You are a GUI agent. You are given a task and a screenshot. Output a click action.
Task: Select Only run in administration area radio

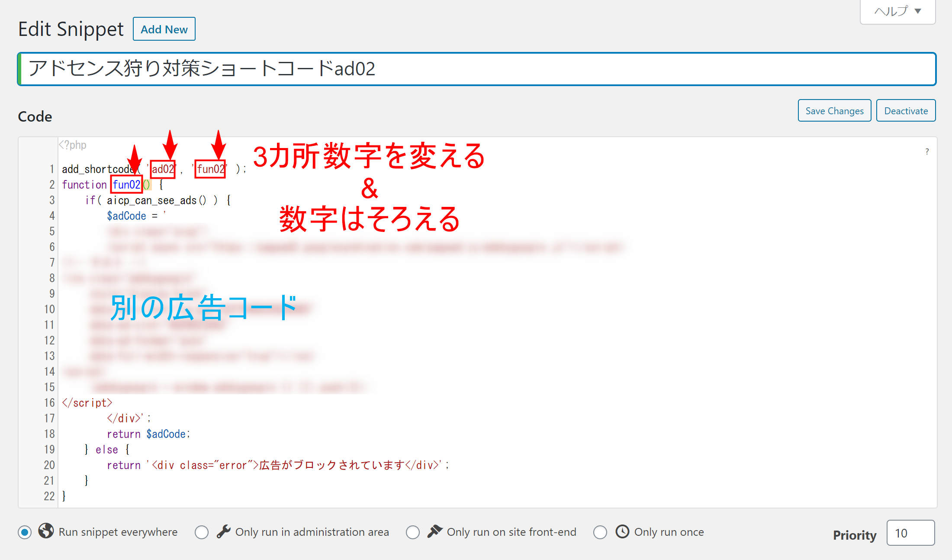(202, 532)
